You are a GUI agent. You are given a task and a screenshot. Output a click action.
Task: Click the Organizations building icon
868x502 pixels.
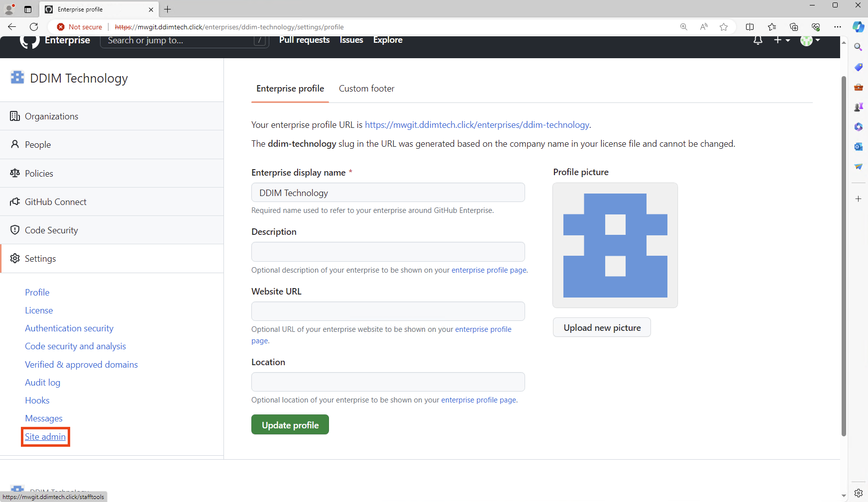(x=15, y=116)
